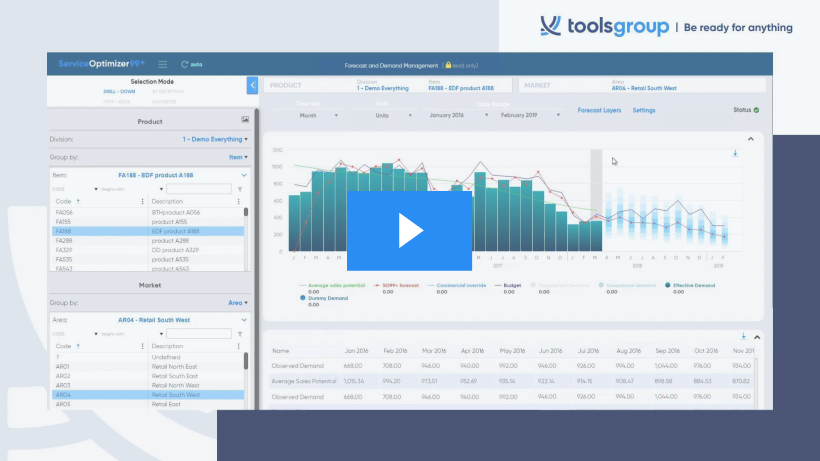Screen dimensions: 820x461
Task: Click the read only lock icon
Action: tap(448, 65)
